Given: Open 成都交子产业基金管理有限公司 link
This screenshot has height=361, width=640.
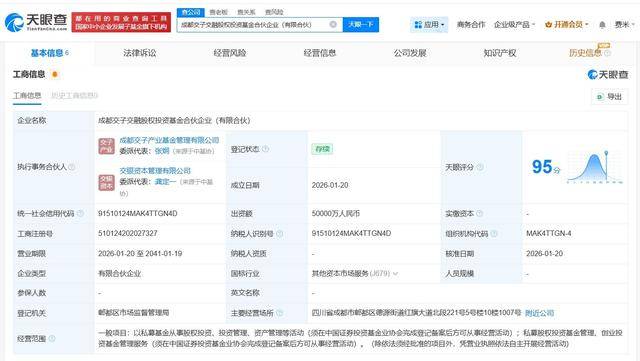Looking at the screenshot, I should 169,140.
